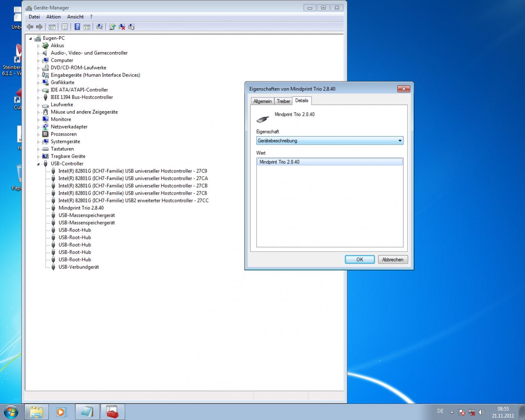Select the IDE ATA/ATAPI-Controller category
The height and width of the screenshot is (420, 525).
[x=79, y=90]
